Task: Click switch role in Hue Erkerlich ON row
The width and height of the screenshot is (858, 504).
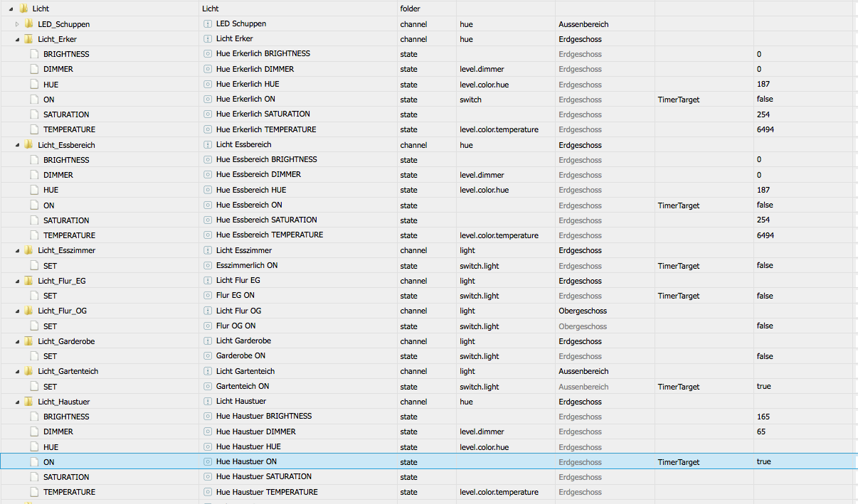Action: [x=471, y=100]
